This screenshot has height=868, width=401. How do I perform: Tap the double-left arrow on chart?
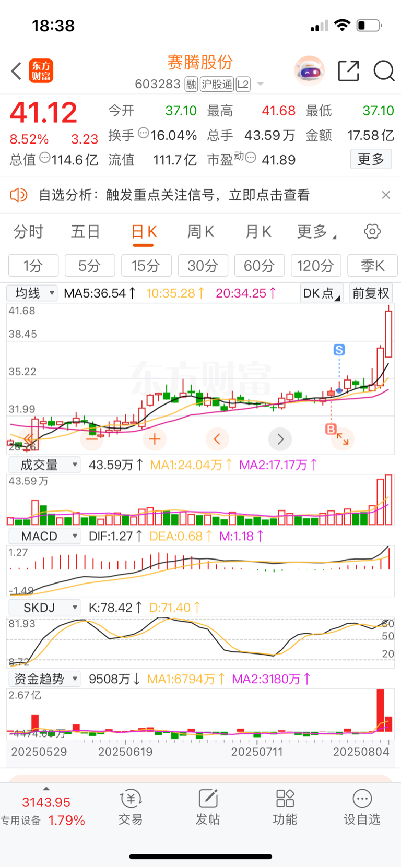tap(29, 439)
